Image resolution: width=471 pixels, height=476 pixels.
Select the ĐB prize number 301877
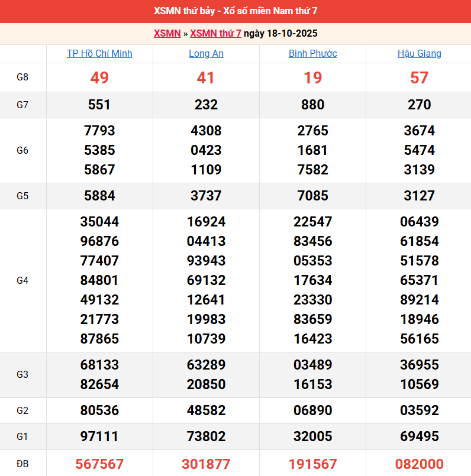tap(206, 464)
